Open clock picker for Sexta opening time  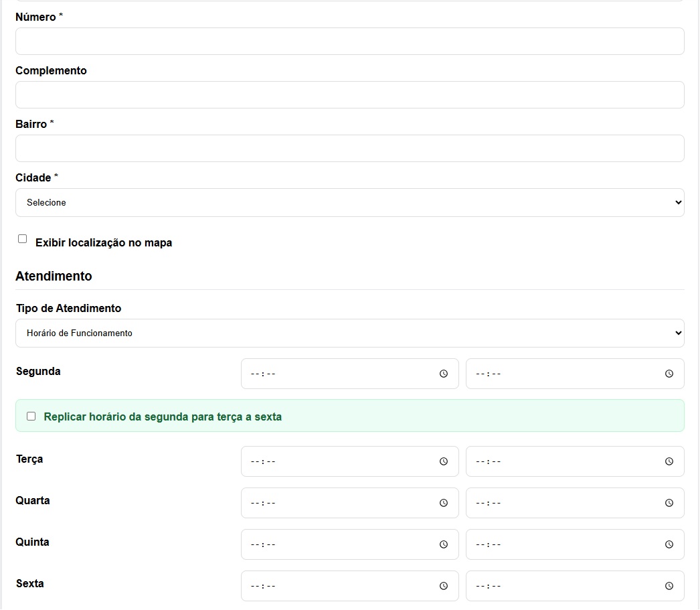click(x=443, y=586)
